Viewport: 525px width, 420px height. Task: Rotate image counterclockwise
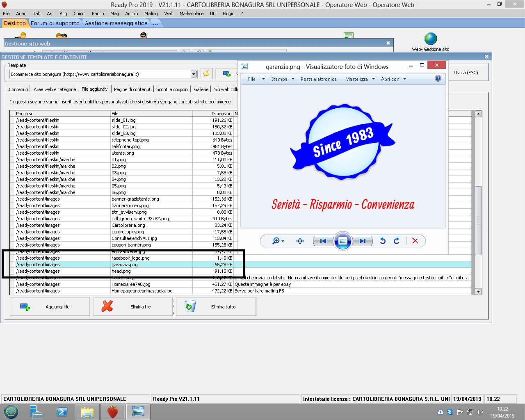383,241
